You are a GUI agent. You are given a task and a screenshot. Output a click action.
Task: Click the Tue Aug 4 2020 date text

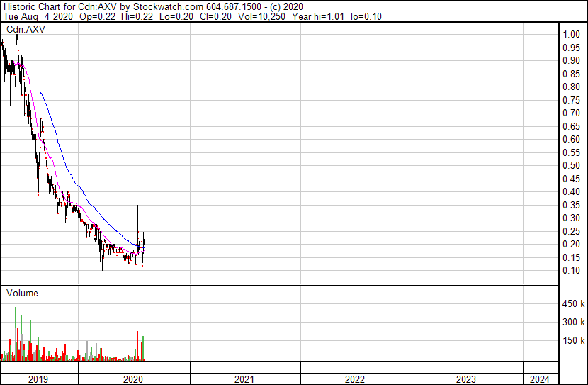38,16
